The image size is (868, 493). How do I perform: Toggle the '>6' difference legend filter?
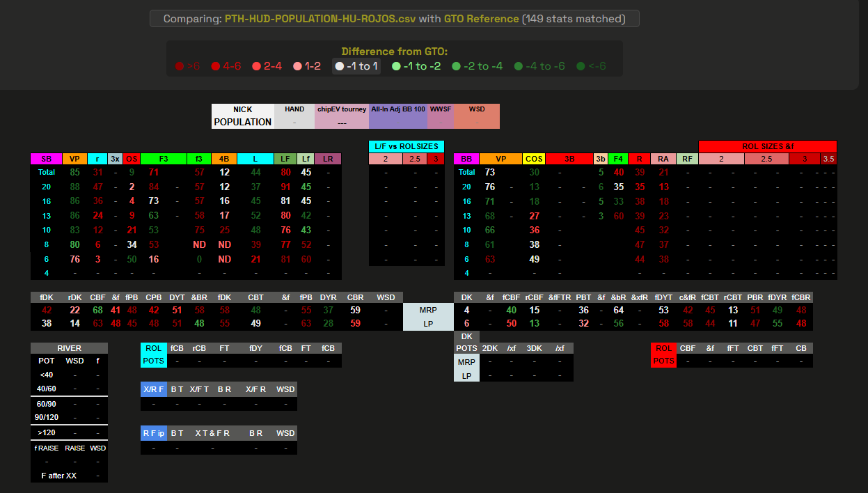(x=188, y=66)
